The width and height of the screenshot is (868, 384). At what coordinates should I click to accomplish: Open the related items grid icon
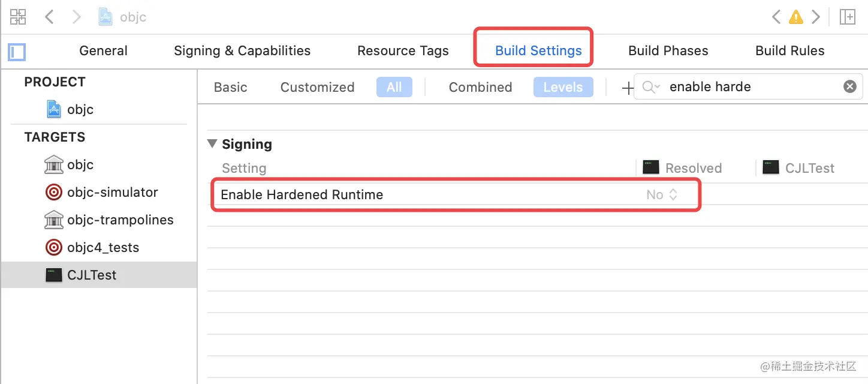tap(18, 17)
